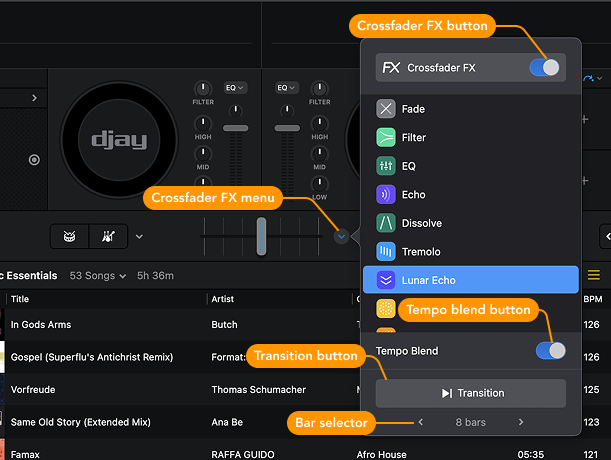This screenshot has width=611, height=460.
Task: Click the crossfader slider handle
Action: pyautogui.click(x=261, y=236)
